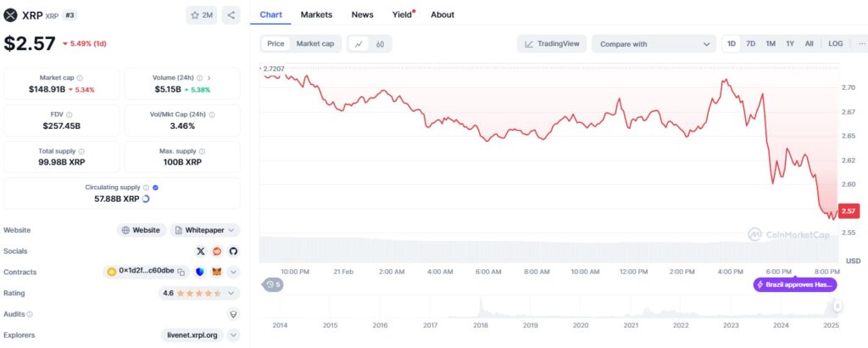Open the GitHub social icon

click(233, 251)
